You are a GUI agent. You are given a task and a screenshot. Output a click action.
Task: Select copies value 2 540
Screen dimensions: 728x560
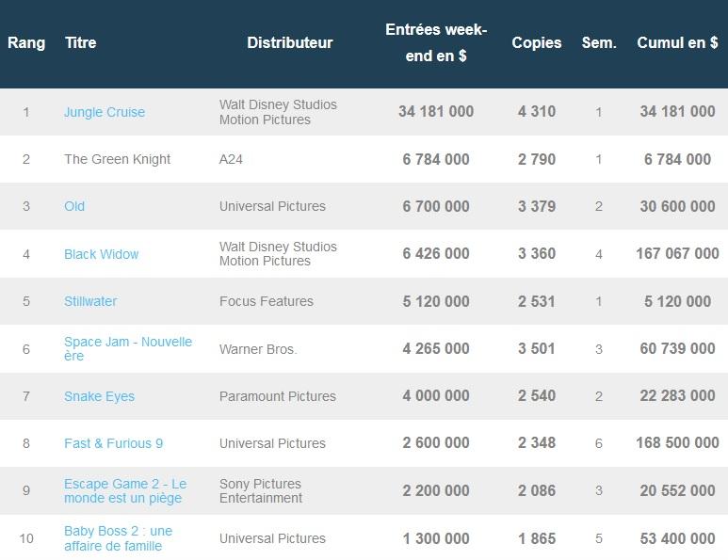coord(537,395)
